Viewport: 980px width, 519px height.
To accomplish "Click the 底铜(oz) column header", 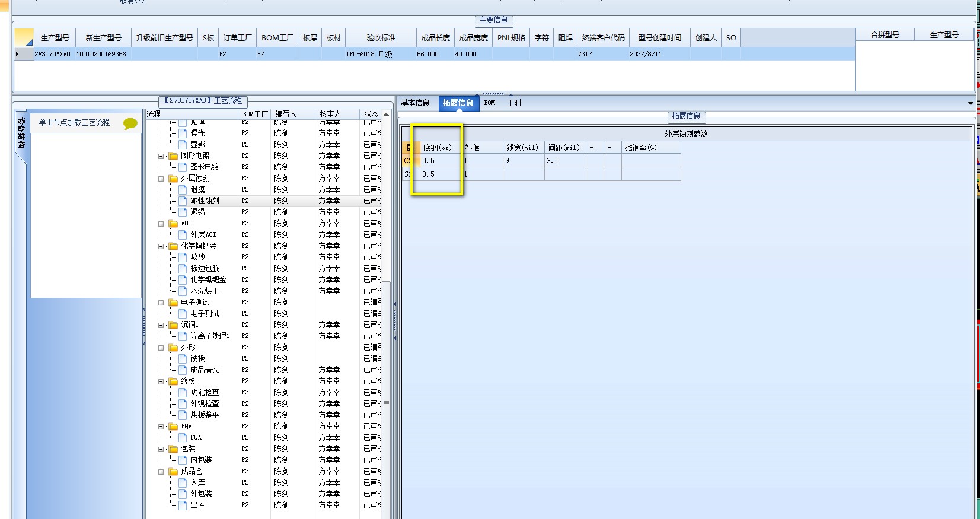I will pos(440,148).
